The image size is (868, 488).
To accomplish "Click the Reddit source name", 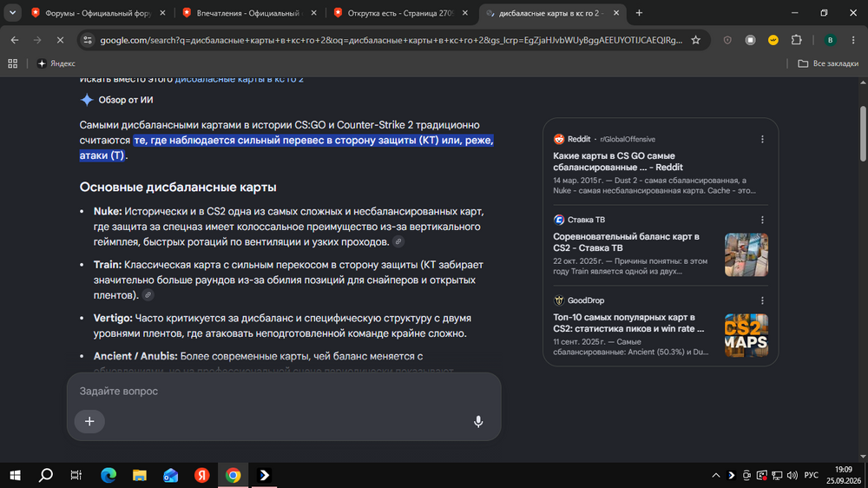I will click(578, 139).
